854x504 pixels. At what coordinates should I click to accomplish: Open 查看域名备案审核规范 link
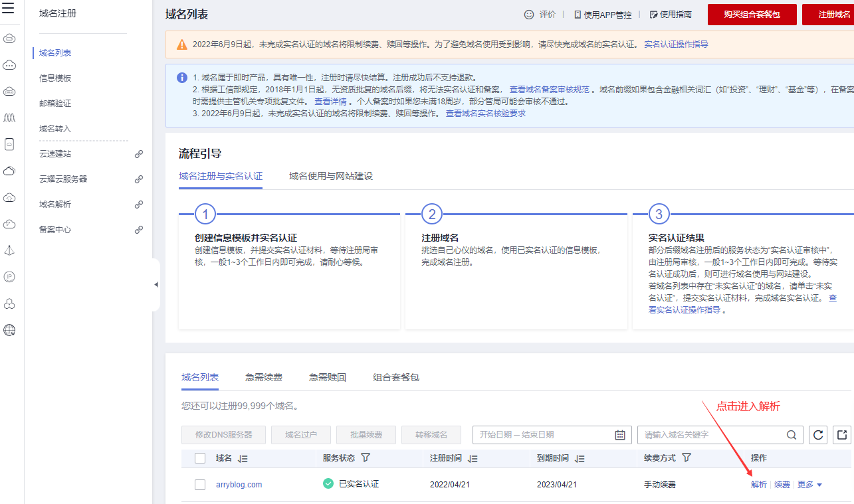coord(550,89)
